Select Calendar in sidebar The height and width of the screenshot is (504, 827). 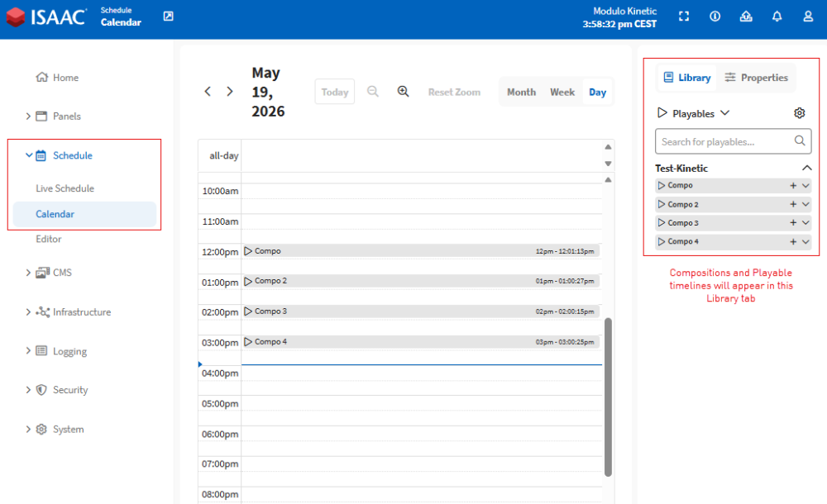[84, 214]
